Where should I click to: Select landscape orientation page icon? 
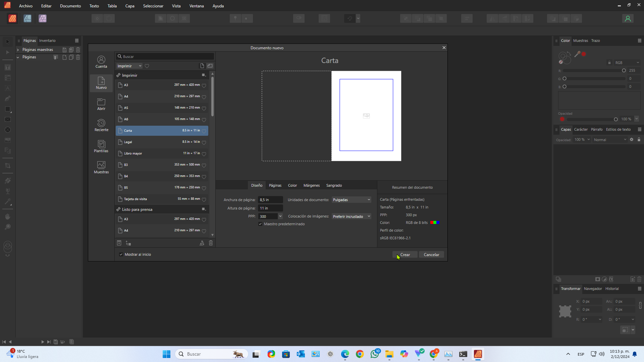(x=210, y=66)
